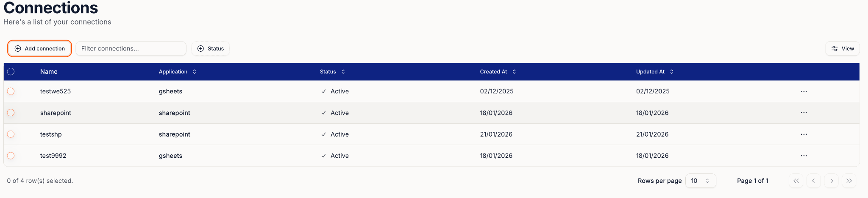Focus the Filter connections input field
The image size is (868, 198).
[x=131, y=48]
